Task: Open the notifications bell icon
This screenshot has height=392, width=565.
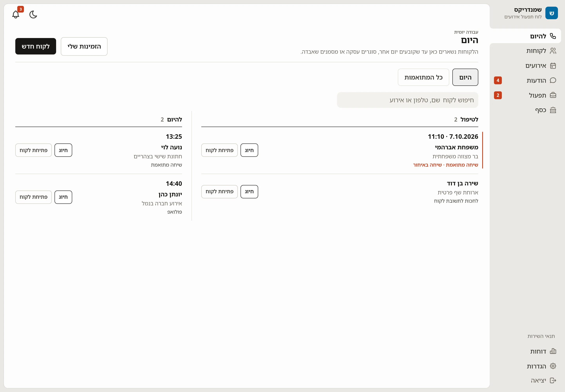Action: tap(16, 15)
